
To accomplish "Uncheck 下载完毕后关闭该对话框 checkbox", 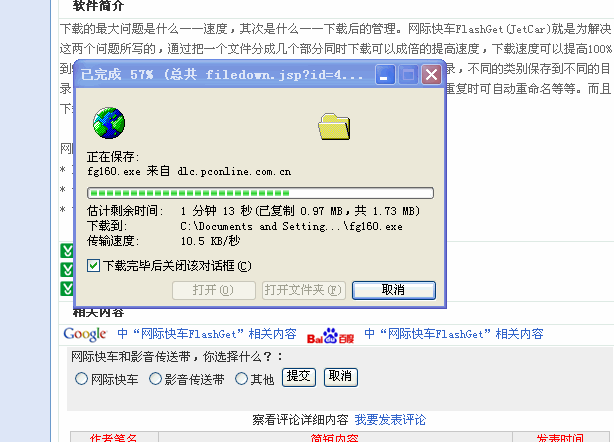I will pyautogui.click(x=93, y=266).
